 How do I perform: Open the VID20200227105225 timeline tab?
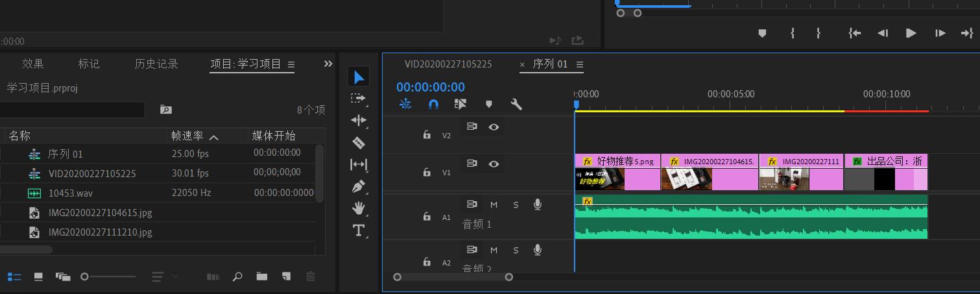pos(448,64)
